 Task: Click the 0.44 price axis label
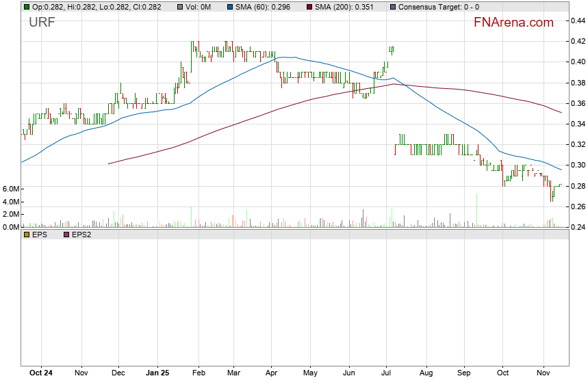(577, 21)
